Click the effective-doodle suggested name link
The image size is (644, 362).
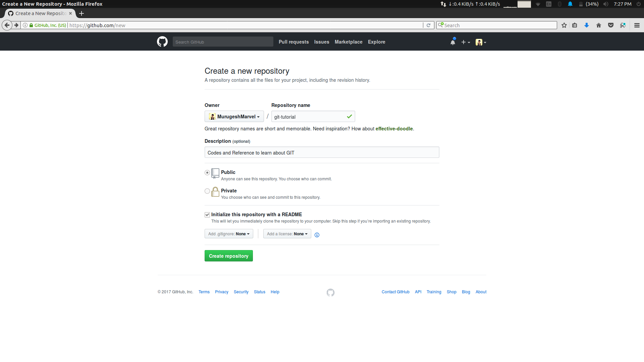point(394,129)
